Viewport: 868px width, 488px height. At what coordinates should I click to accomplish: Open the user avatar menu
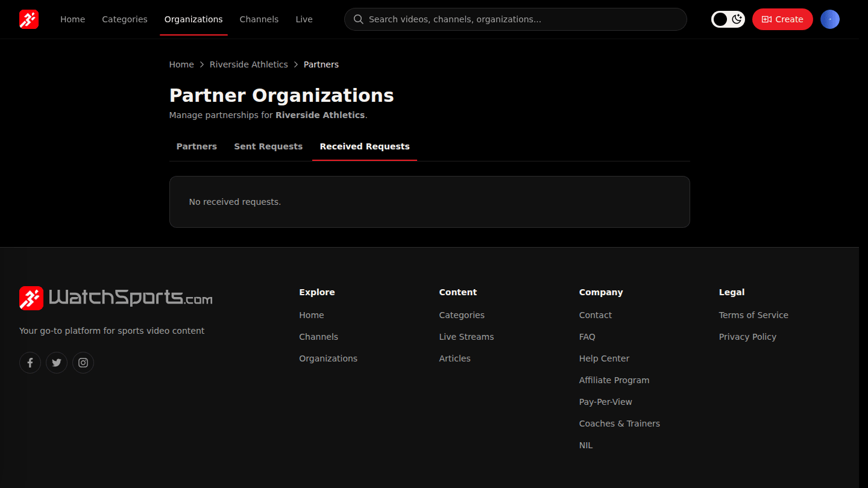[830, 19]
